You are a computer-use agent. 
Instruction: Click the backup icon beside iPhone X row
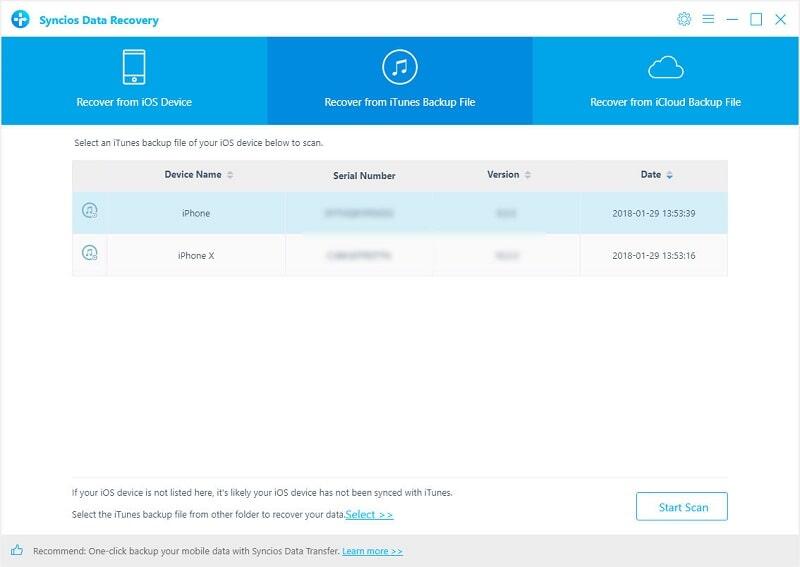pyautogui.click(x=90, y=254)
